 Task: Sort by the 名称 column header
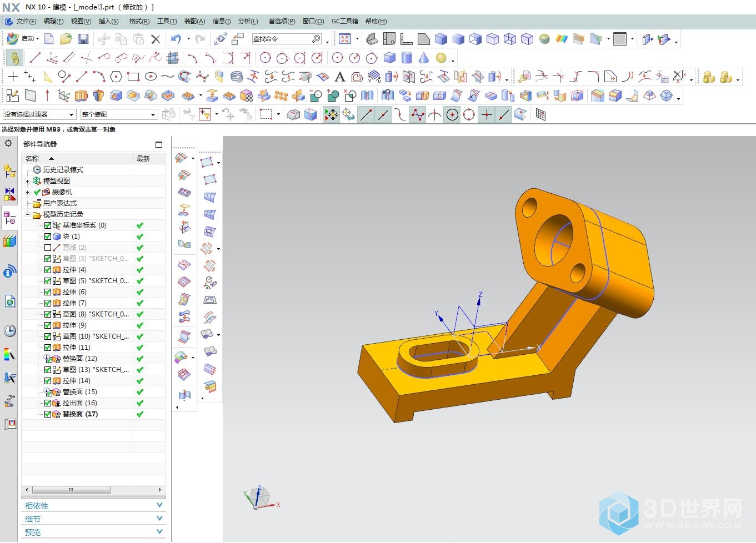(77, 159)
